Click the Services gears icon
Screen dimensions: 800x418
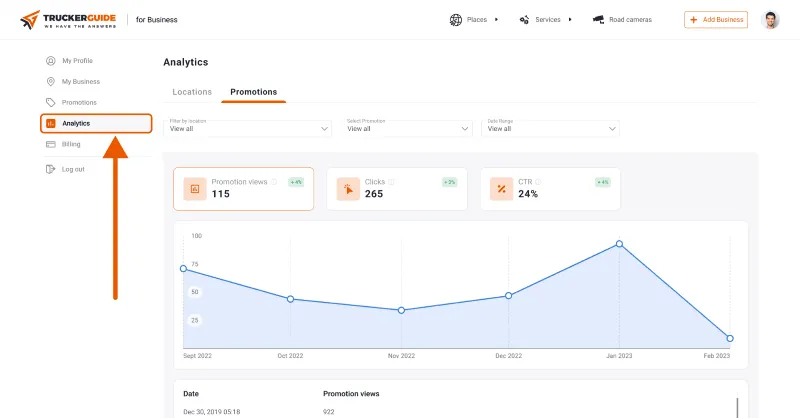coord(524,20)
